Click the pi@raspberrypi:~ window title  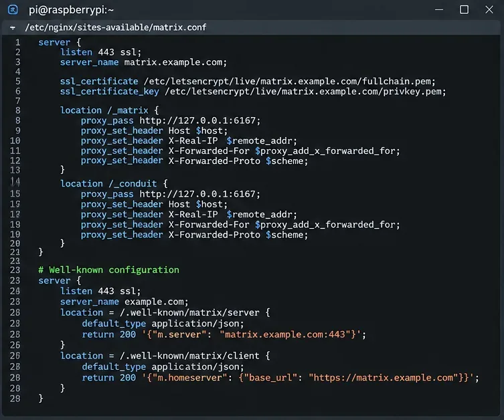(x=71, y=10)
